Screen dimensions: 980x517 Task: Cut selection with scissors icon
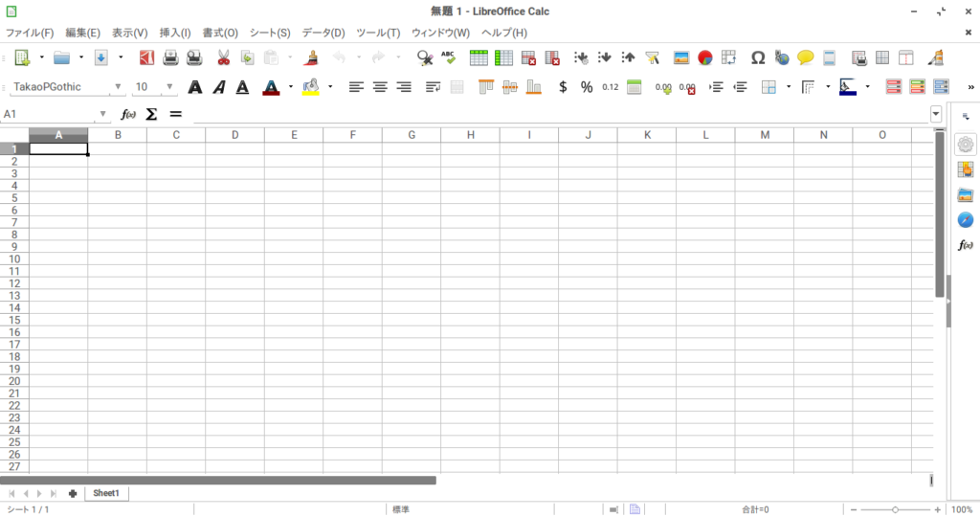click(x=223, y=58)
